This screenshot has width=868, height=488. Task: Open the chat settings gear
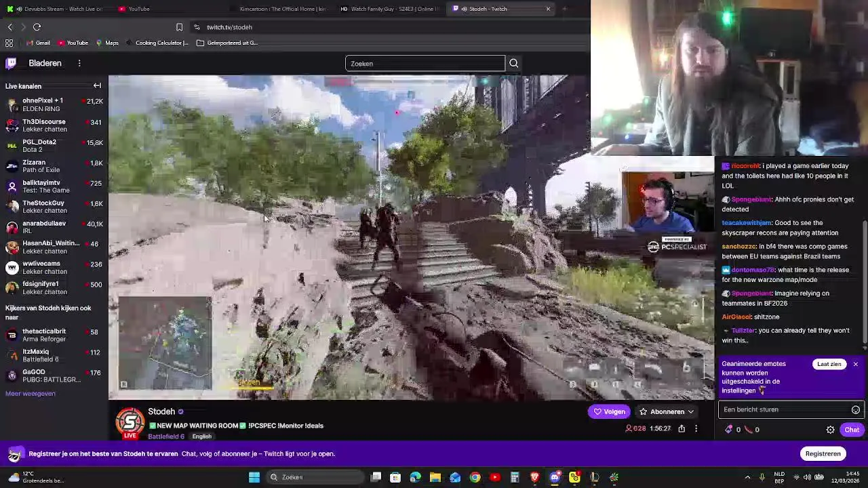click(830, 430)
